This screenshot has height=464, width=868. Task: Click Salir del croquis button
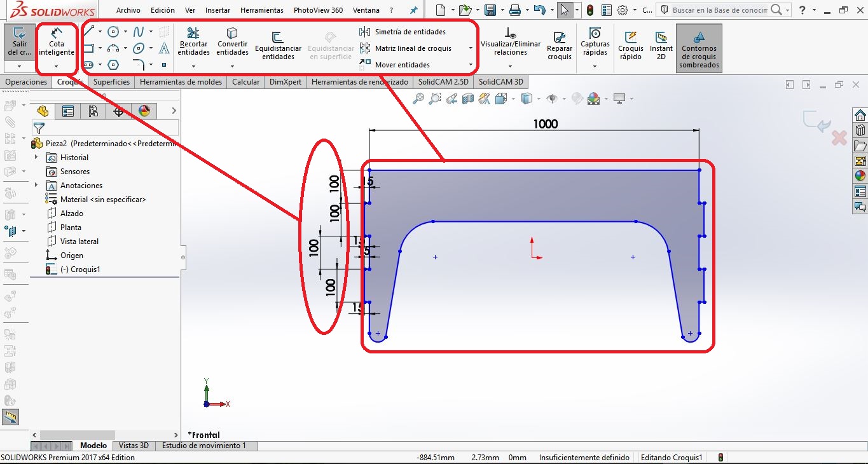coord(19,42)
